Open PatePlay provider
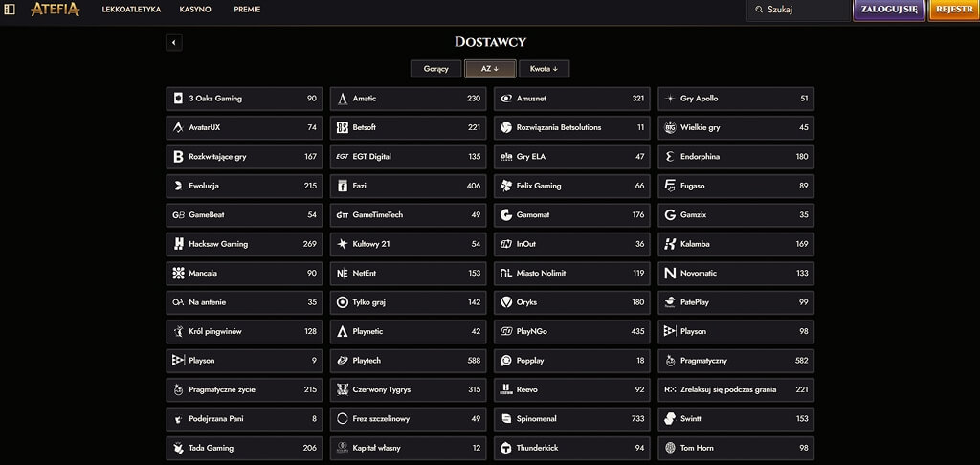This screenshot has height=465, width=980. (x=736, y=302)
